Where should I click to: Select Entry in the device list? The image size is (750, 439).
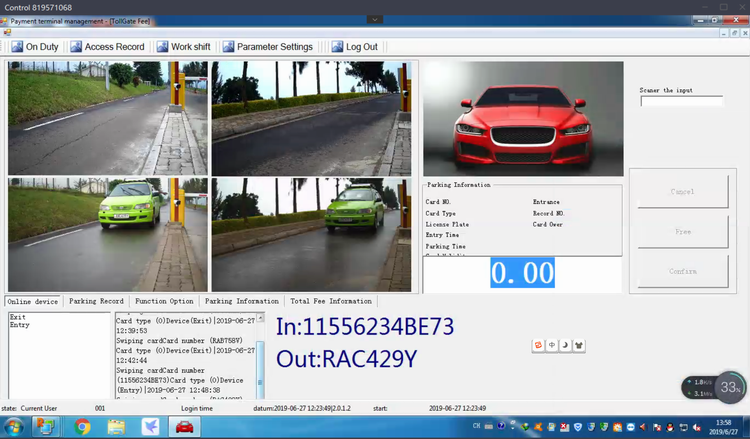point(19,325)
